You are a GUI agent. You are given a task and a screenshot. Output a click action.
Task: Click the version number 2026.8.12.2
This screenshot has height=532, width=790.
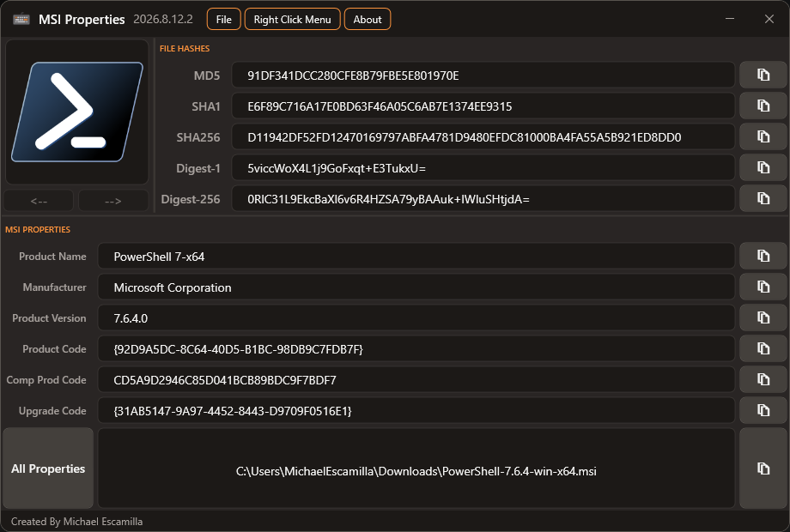pos(163,19)
